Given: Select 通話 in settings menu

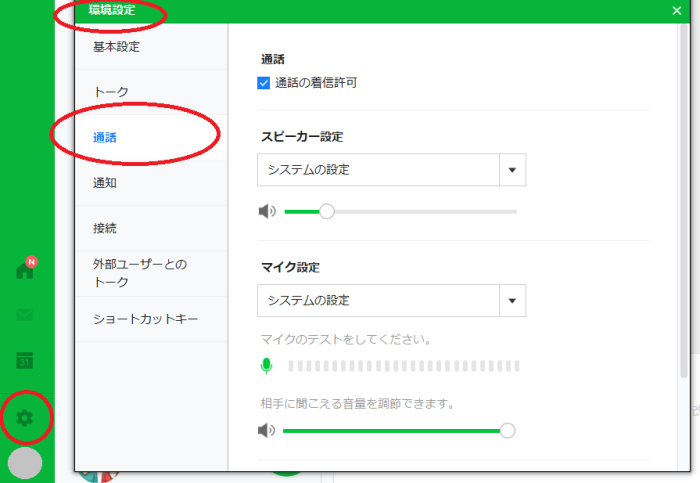Looking at the screenshot, I should pyautogui.click(x=151, y=137).
